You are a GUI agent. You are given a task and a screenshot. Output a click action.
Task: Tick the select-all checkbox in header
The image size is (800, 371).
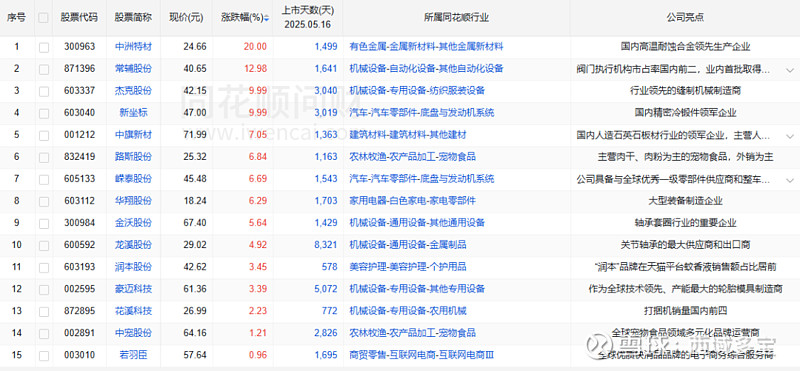[x=43, y=18]
